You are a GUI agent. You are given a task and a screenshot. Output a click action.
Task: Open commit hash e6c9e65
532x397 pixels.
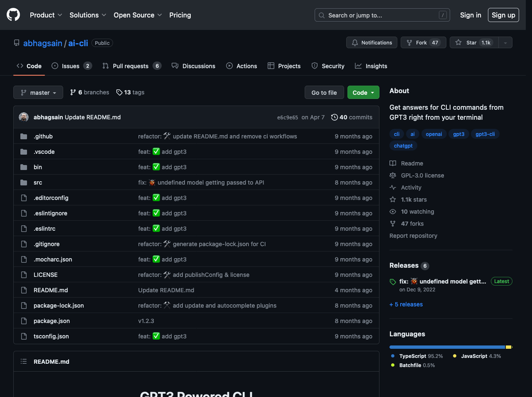coord(287,117)
